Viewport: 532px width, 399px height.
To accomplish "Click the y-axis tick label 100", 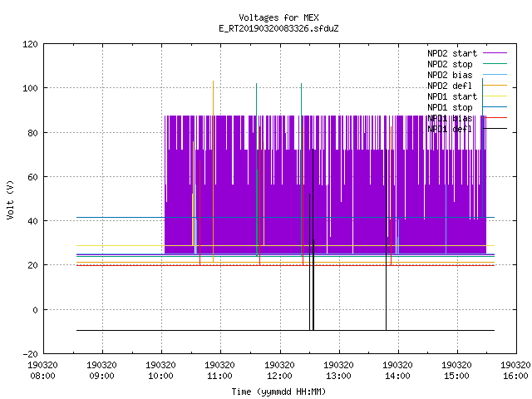I will pos(30,89).
